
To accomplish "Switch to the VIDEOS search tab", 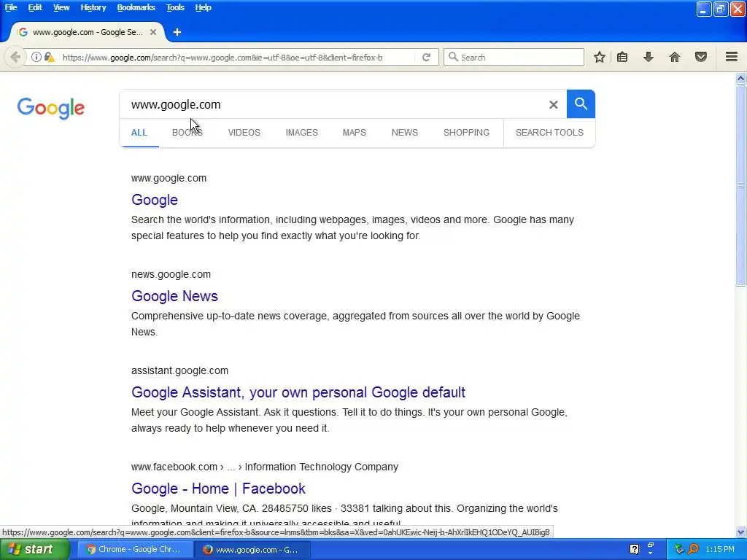I will (x=244, y=133).
